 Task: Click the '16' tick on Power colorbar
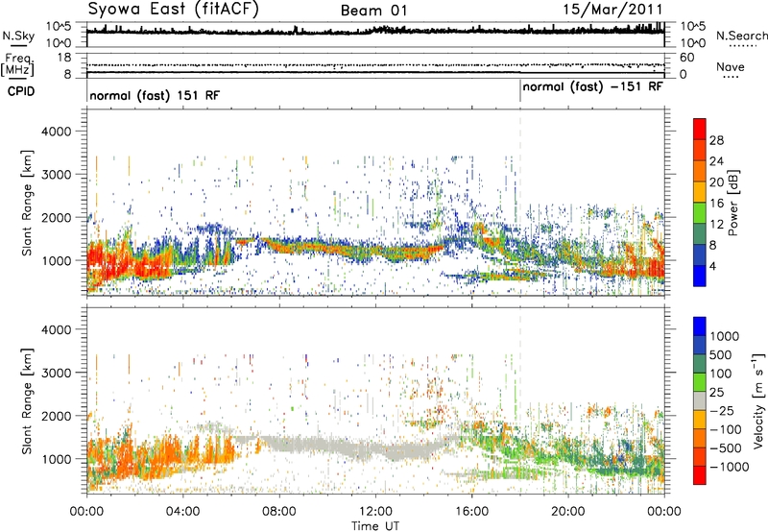(x=716, y=204)
